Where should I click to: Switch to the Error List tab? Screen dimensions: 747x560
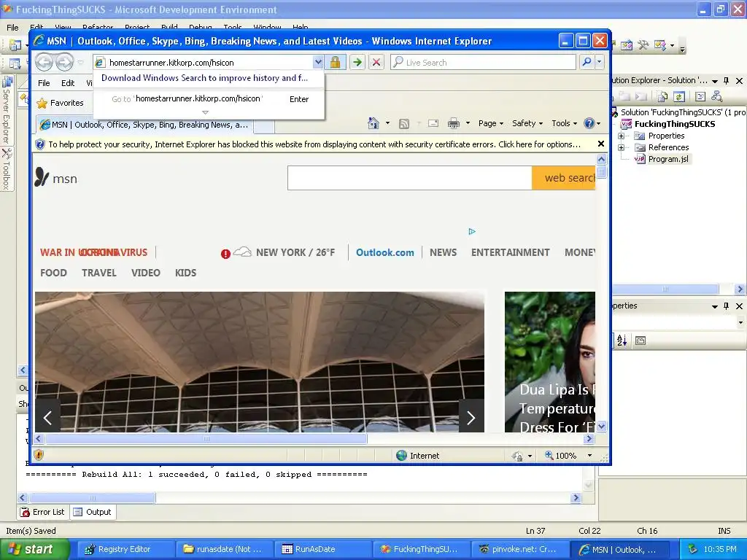[43, 512]
